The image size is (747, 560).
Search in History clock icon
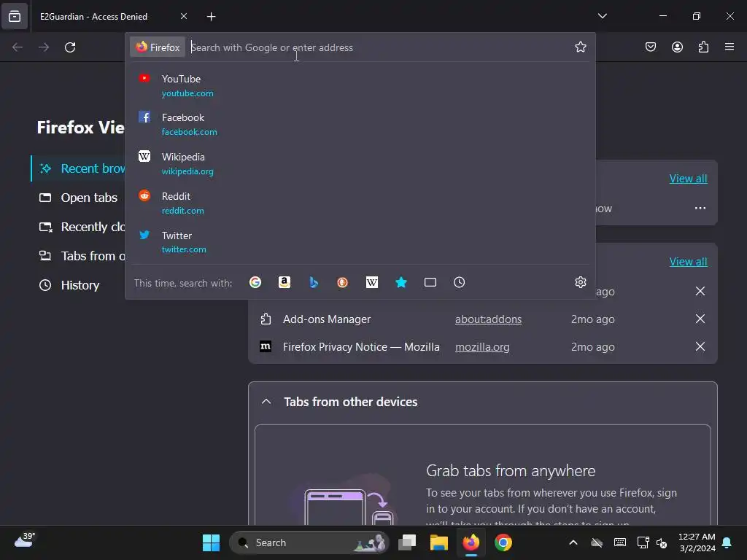pyautogui.click(x=460, y=282)
